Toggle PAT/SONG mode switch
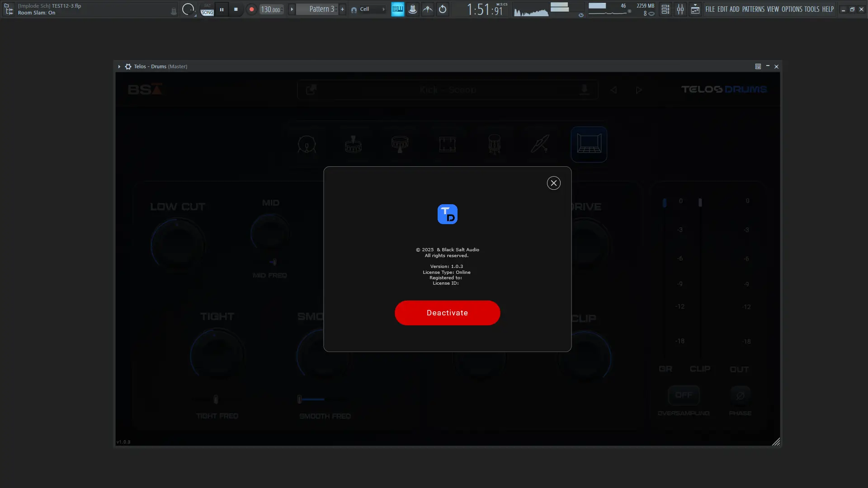Image resolution: width=868 pixels, height=488 pixels. (207, 9)
